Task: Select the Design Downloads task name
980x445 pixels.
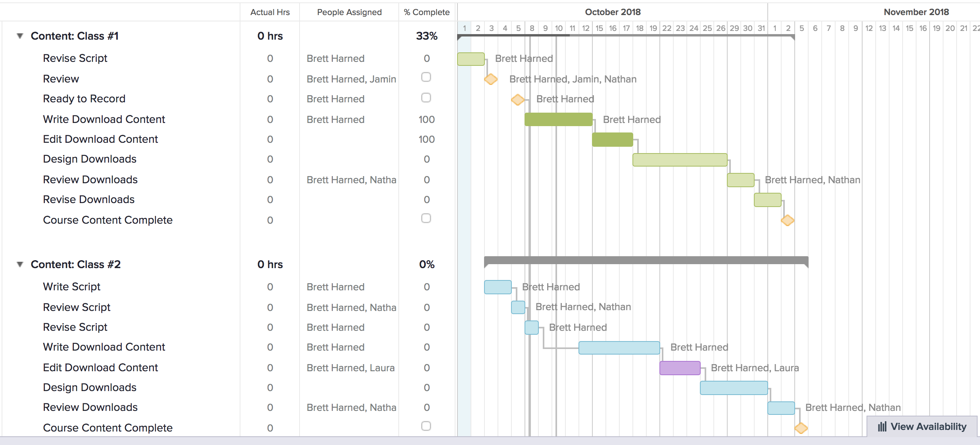Action: pyautogui.click(x=90, y=159)
